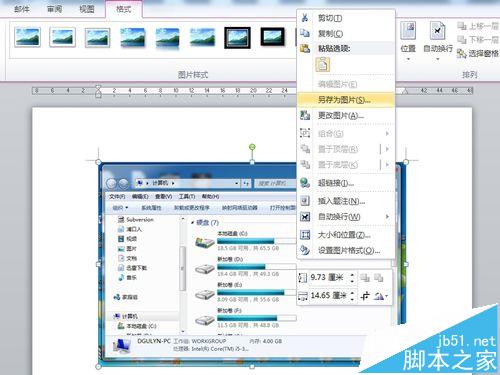This screenshot has width=500, height=375.
Task: Click the 组合(G) menu entry
Action: pos(346,133)
